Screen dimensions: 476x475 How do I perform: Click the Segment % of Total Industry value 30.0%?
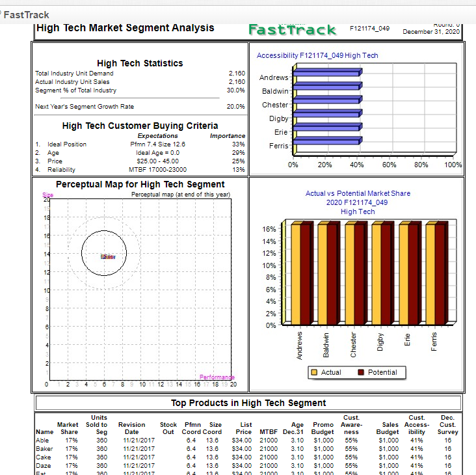236,90
